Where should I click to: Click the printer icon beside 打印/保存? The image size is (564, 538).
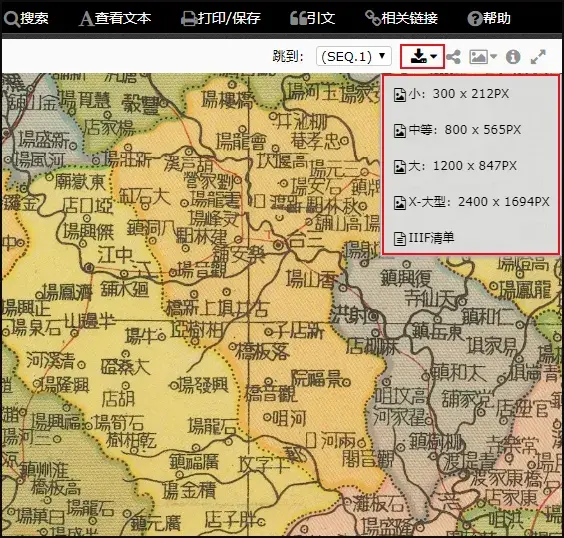[188, 19]
